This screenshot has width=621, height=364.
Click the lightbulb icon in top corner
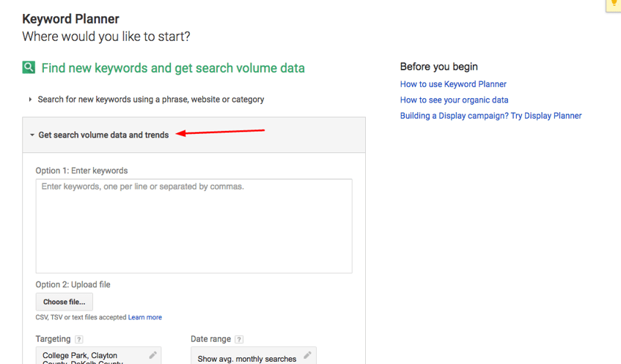614,4
